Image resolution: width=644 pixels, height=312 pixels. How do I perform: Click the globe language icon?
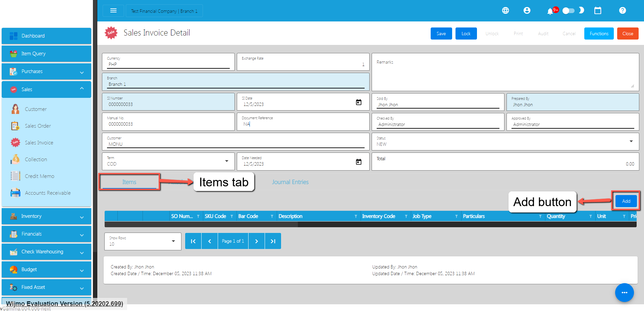[x=505, y=11]
